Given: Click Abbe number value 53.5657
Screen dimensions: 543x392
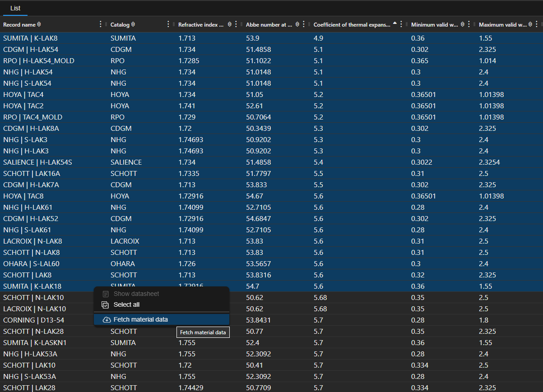Looking at the screenshot, I should click(x=259, y=263).
